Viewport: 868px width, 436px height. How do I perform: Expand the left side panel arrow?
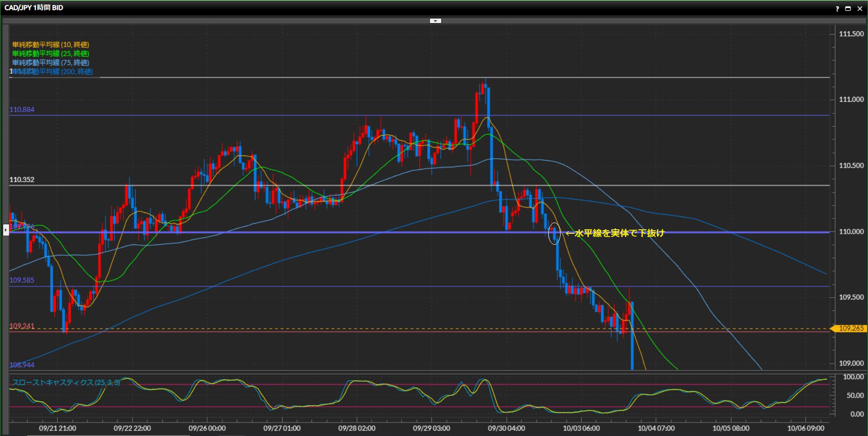click(x=6, y=230)
